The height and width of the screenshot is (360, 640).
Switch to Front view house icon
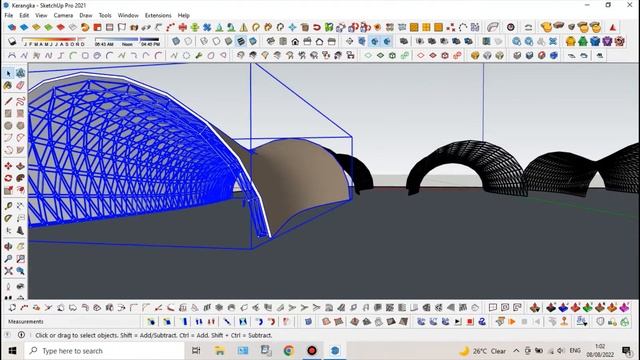click(295, 41)
